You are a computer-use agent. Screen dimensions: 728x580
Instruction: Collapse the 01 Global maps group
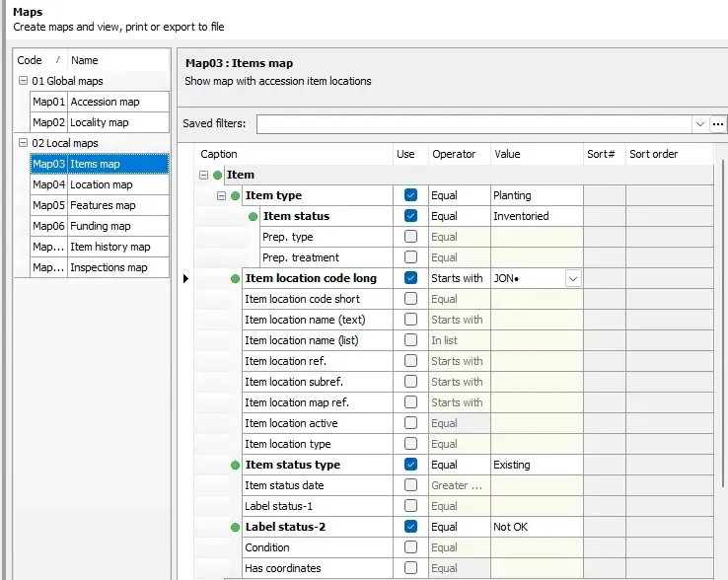23,80
